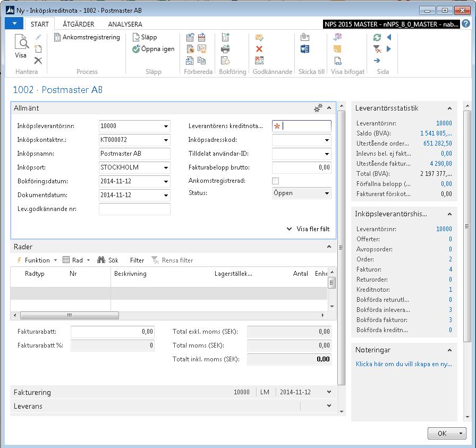Open the Inköpsort STOCKHOLM dropdown
476x448 pixels.
(166, 167)
